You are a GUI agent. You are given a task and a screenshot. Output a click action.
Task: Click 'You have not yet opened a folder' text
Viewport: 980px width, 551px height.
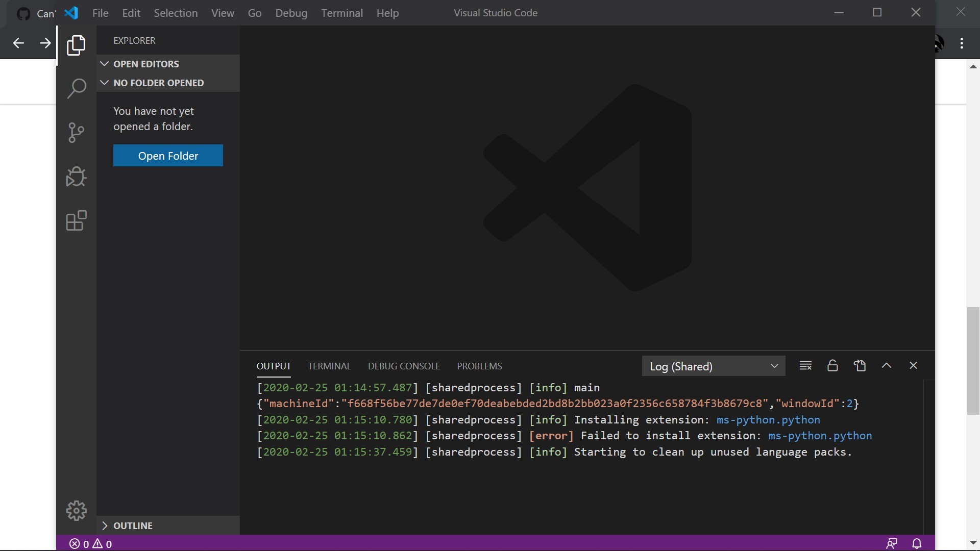point(154,119)
